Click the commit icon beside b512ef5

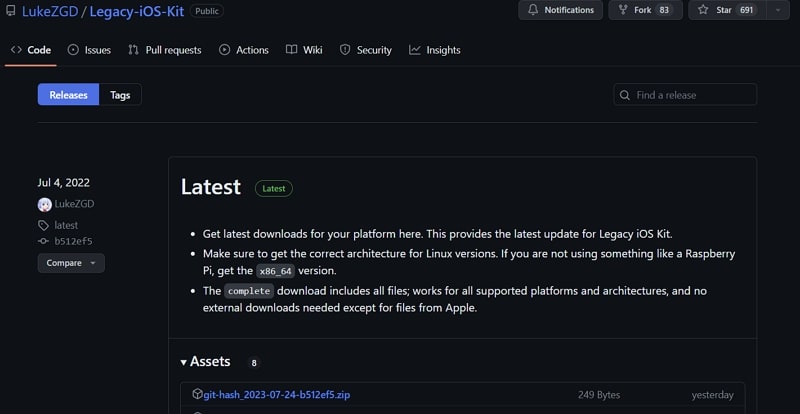(x=43, y=241)
